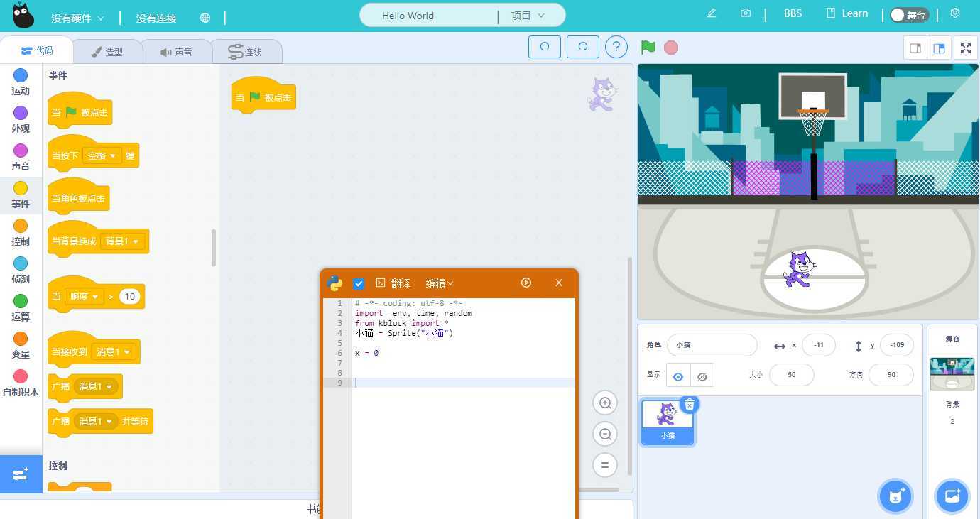Toggle the 舞台 switch
Viewport: 980px width, 519px height.
pyautogui.click(x=909, y=15)
